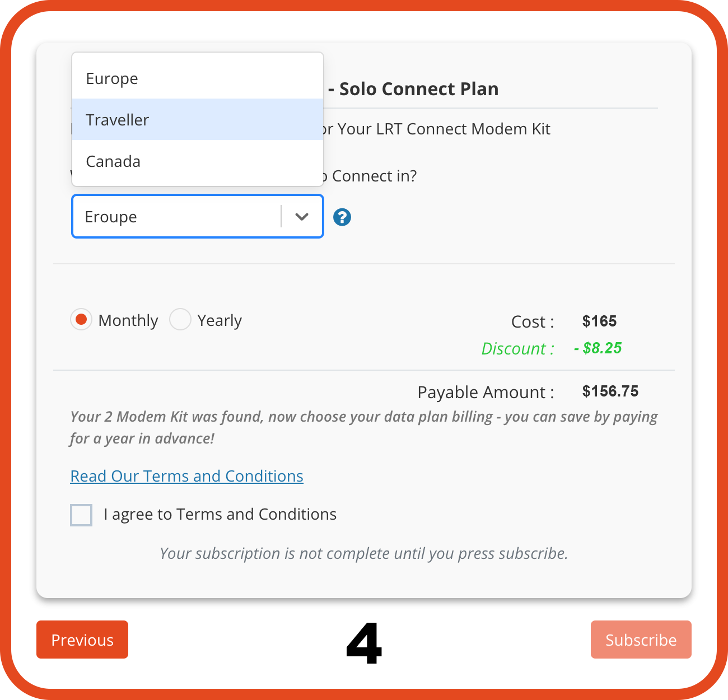Select the highlighted Traveller option
728x700 pixels.
(x=198, y=119)
